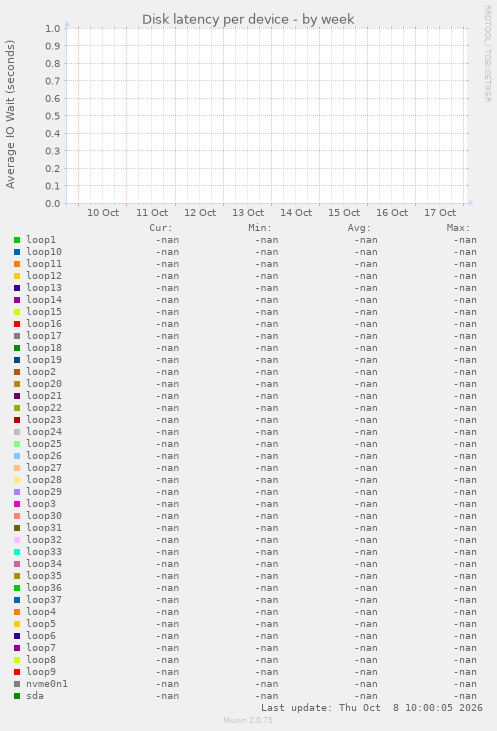Click the Munin 2.0.75 footer text
497x731 pixels.
[248, 720]
